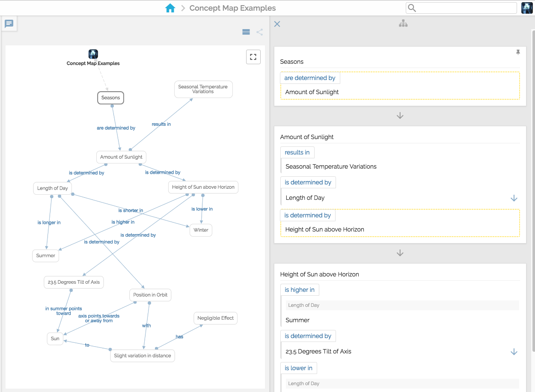Select the 'is higher in' relation label
Screen dimensions: 535x392
point(300,290)
